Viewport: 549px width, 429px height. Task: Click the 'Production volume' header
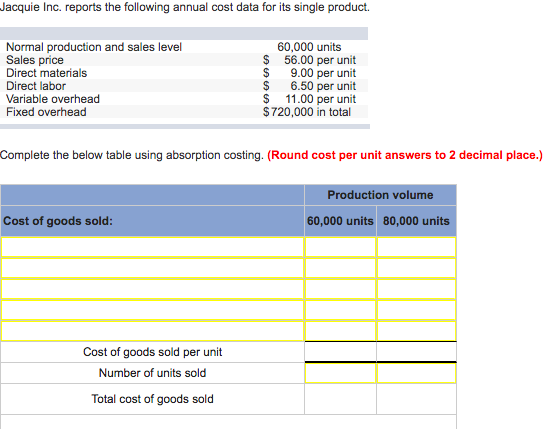pos(380,195)
